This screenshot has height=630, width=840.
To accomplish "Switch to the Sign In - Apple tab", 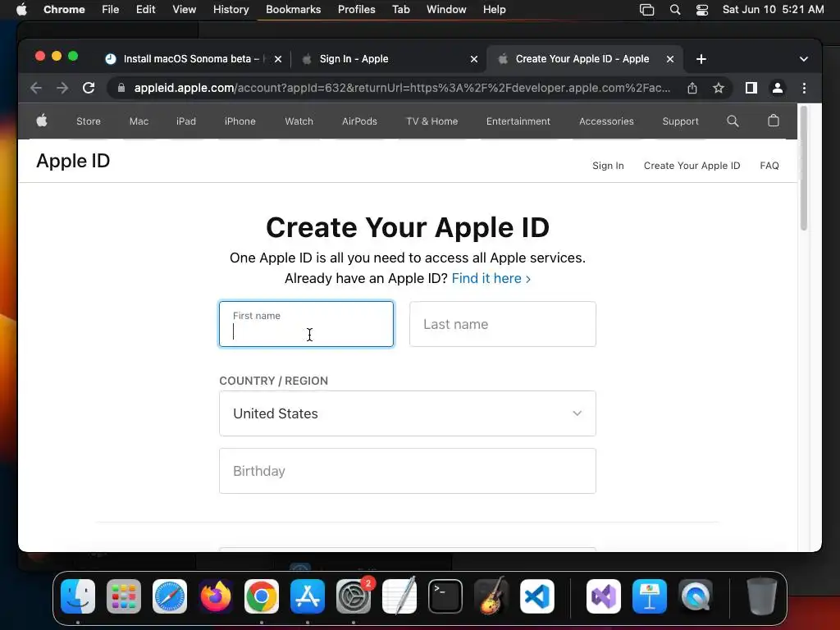I will coord(354,59).
